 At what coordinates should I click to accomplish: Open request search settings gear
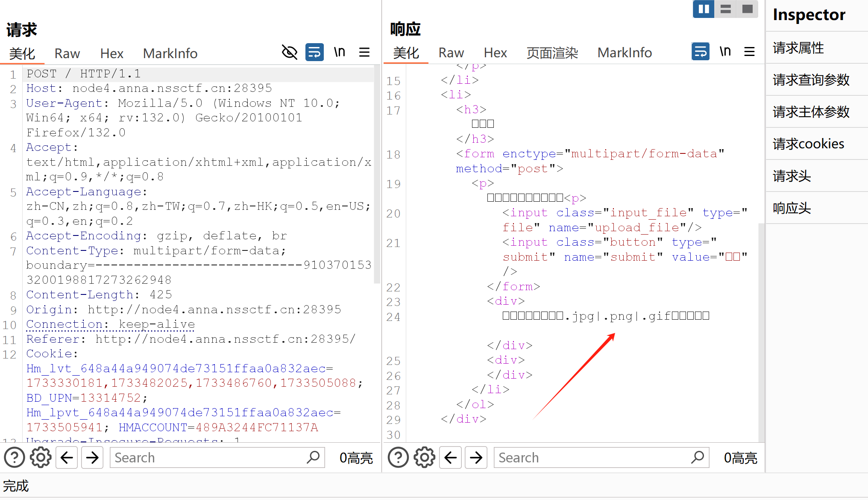(x=41, y=458)
